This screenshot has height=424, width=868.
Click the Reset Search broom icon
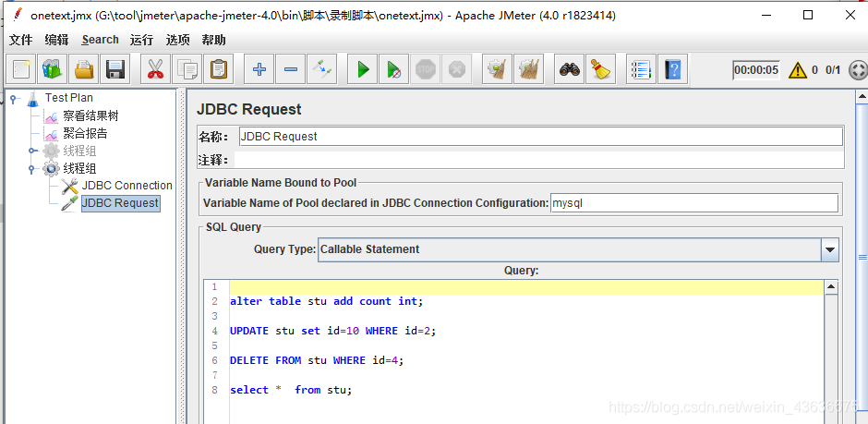coord(600,70)
